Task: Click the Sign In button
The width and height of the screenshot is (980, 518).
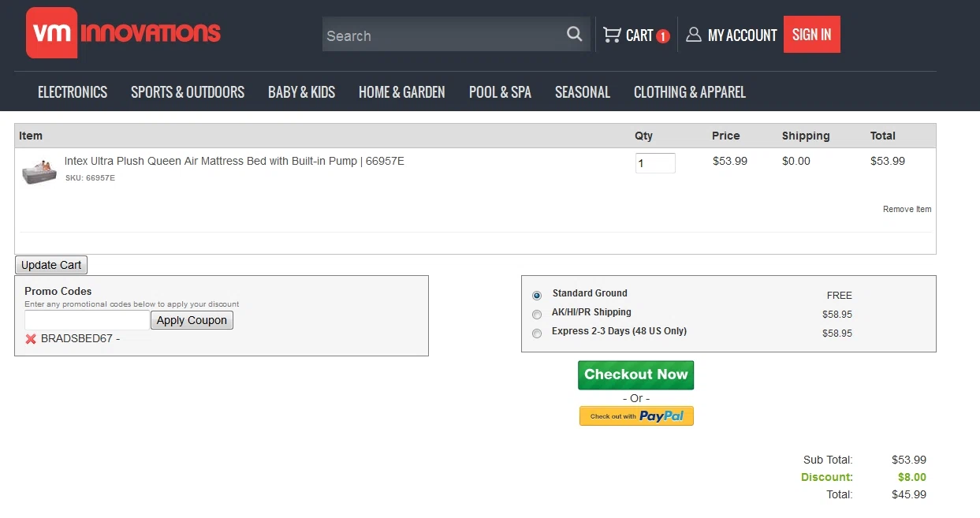Action: pyautogui.click(x=812, y=35)
